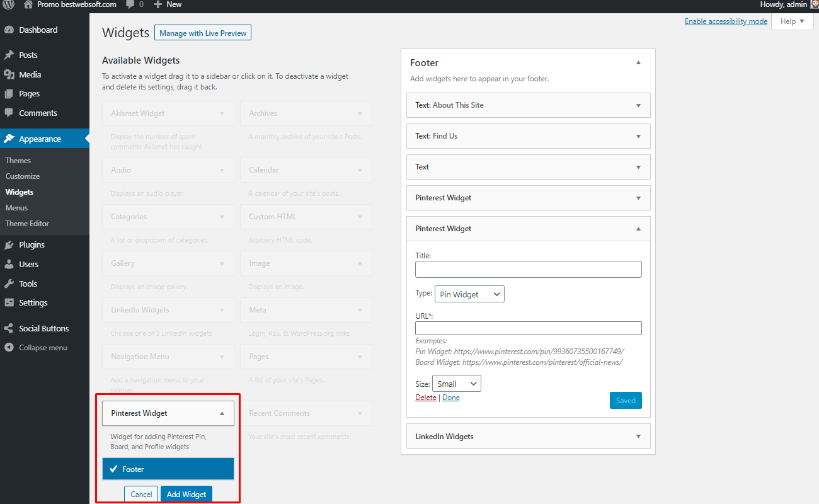
Task: Click the Dashboard gauge icon
Action: (x=9, y=30)
